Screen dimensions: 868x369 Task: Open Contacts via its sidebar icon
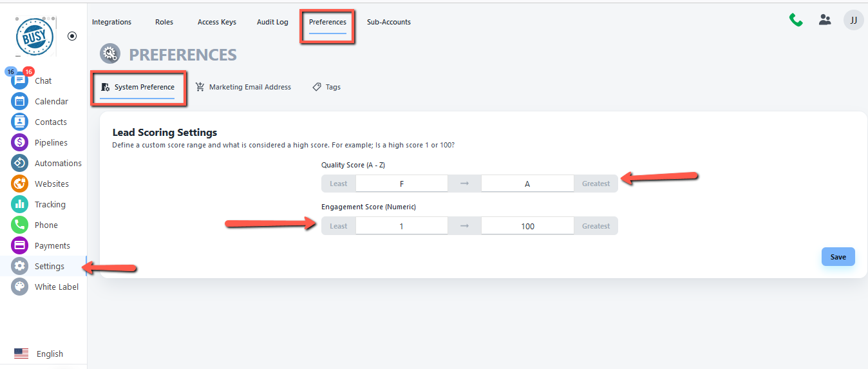[x=20, y=122]
